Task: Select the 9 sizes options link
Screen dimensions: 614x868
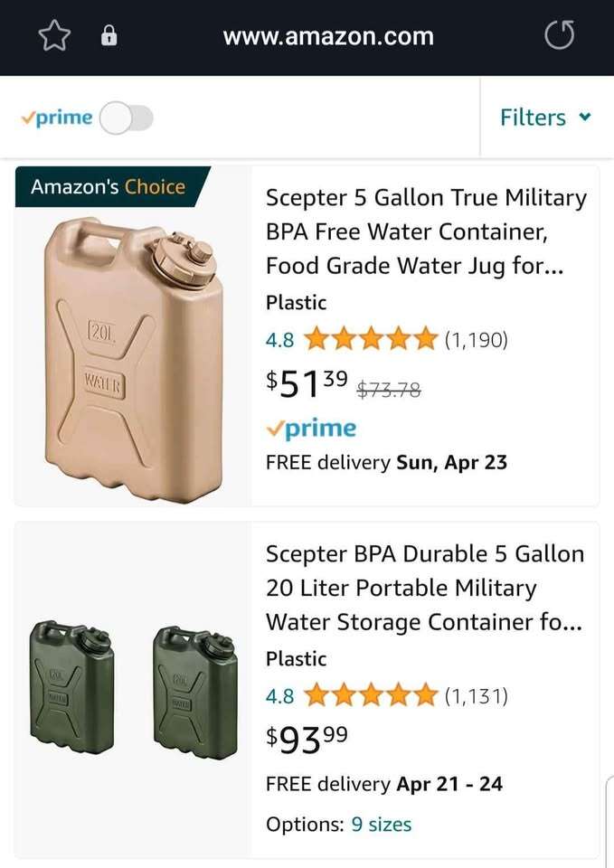Action: 381,825
